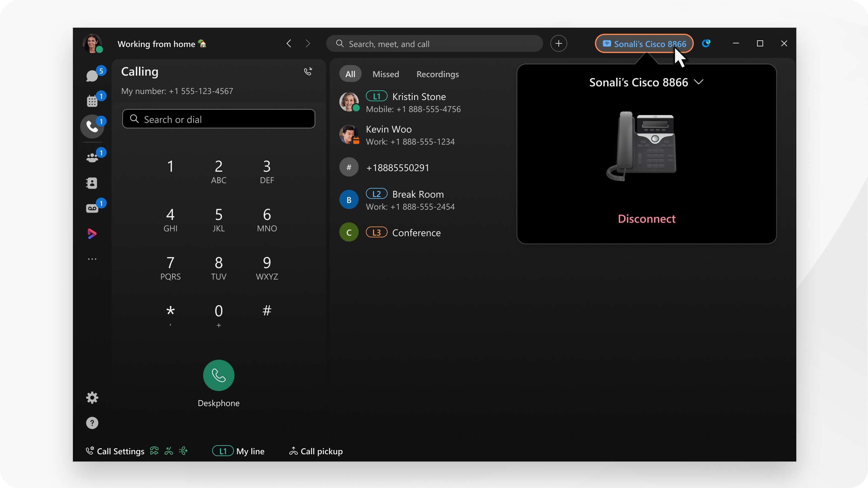Screen dimensions: 868x488
Task: Click the user profile avatar
Action: 92,43
